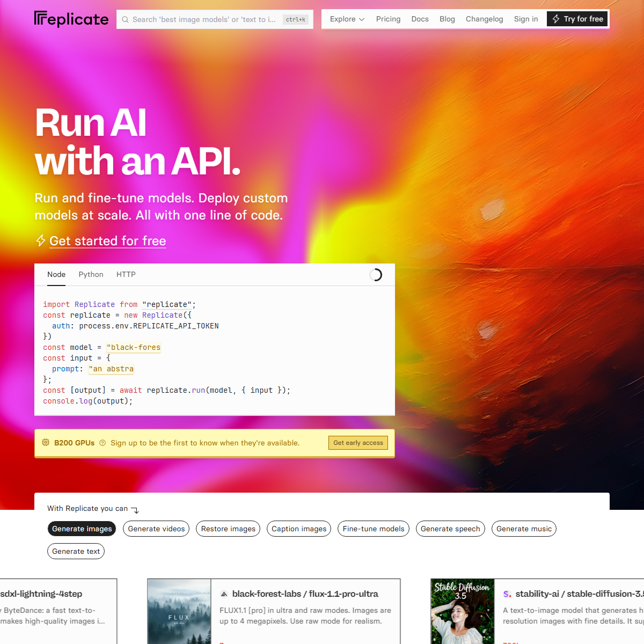Select the Generate videos pill
This screenshot has height=644, width=644.
(156, 529)
